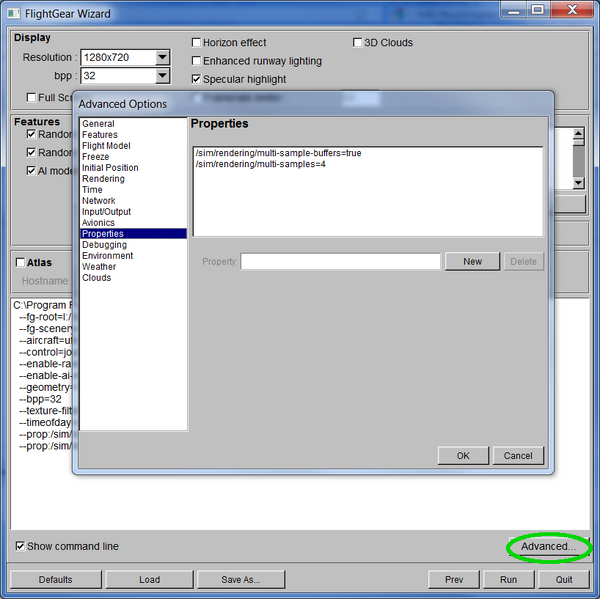Toggle Enhanced runway lighting checkbox
This screenshot has width=600, height=599.
pos(196,61)
